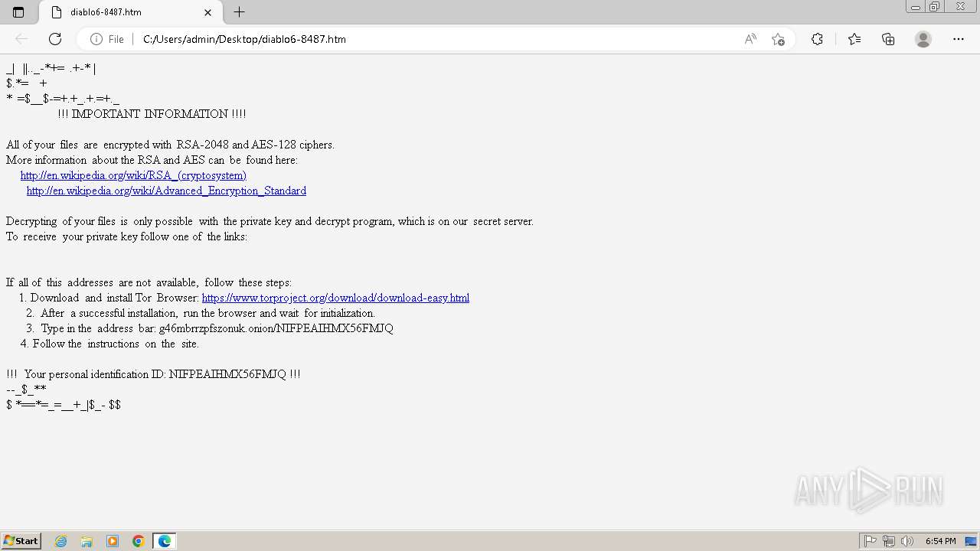Click the 'Decrypting of your files' sentence
The image size is (980, 551).
[269, 221]
